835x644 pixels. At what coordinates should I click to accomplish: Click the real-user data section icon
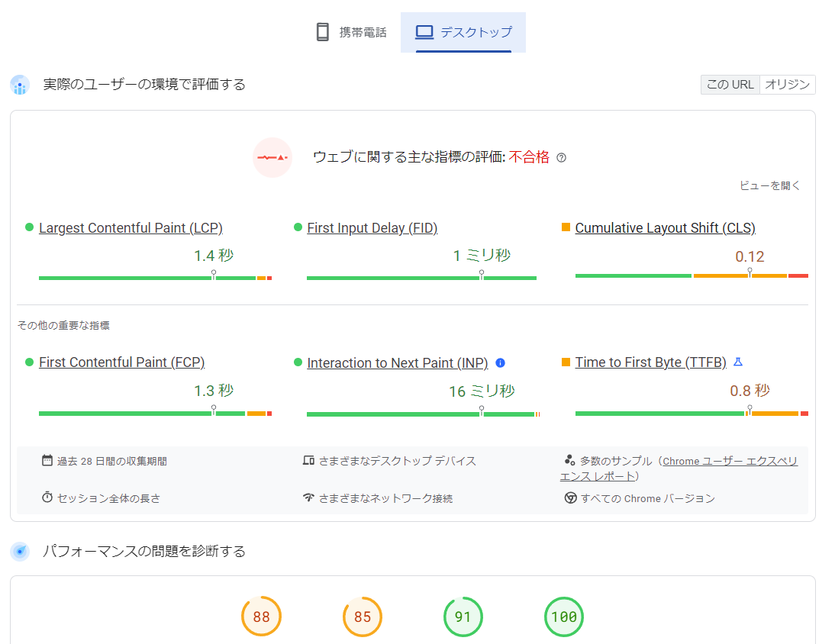point(20,85)
